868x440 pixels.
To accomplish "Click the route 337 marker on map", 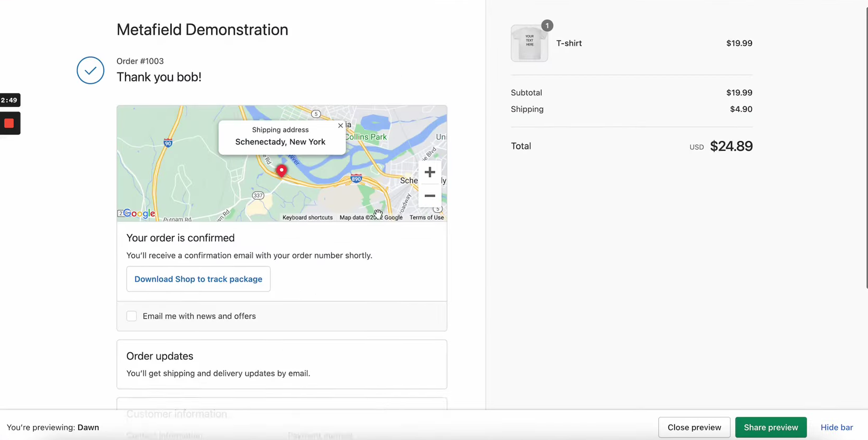I will 257,196.
